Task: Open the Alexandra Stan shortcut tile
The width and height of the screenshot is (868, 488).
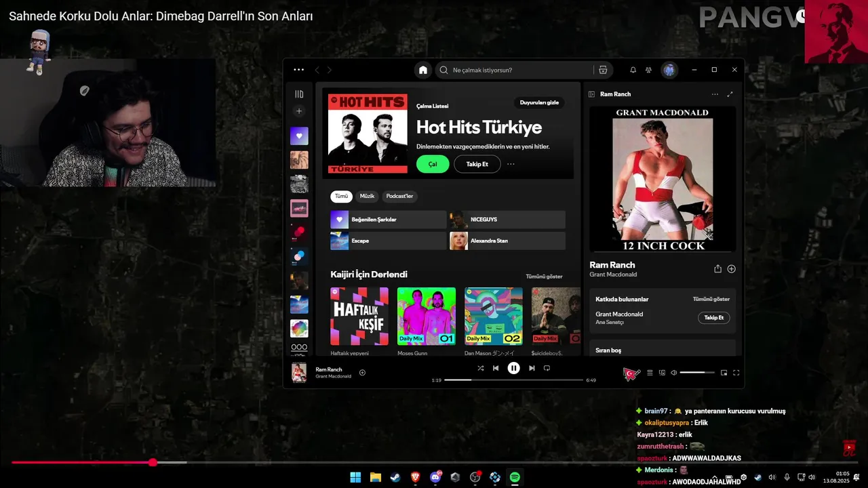Action: 507,241
